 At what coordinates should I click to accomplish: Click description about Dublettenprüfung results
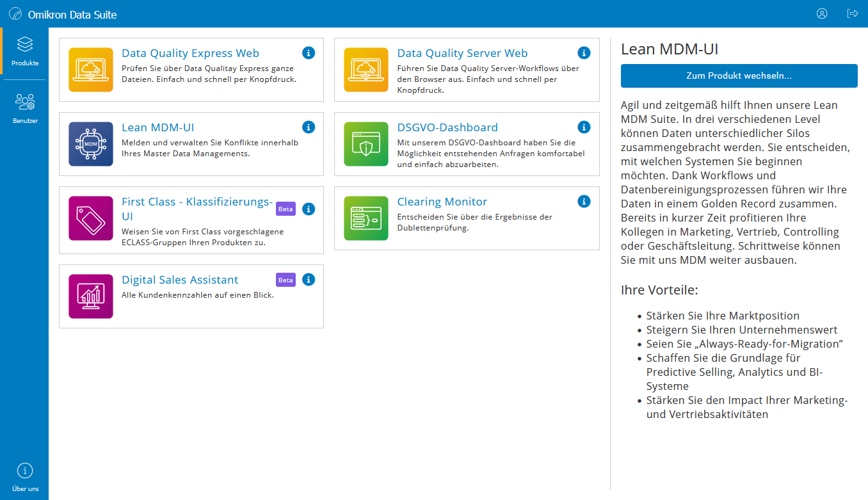point(474,222)
